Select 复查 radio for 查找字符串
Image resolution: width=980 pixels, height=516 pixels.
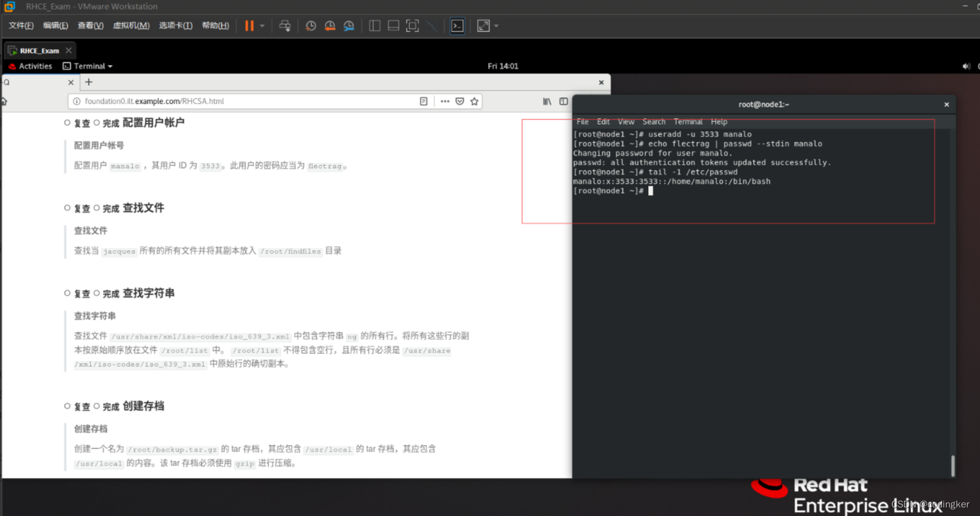coord(67,293)
